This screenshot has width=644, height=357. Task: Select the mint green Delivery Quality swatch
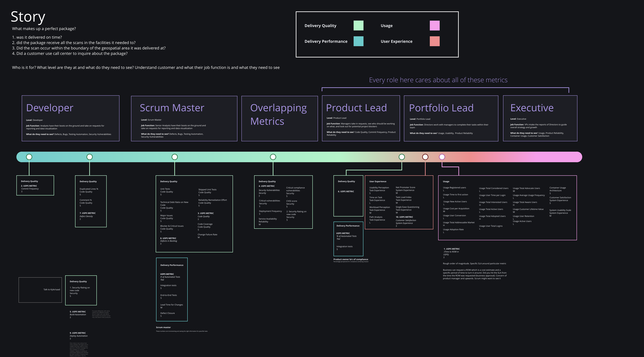[358, 25]
